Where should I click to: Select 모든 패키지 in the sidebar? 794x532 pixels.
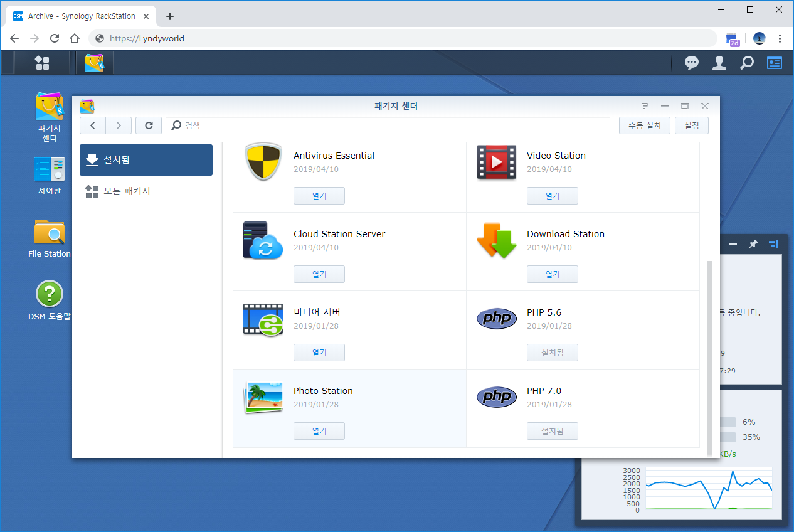point(146,191)
